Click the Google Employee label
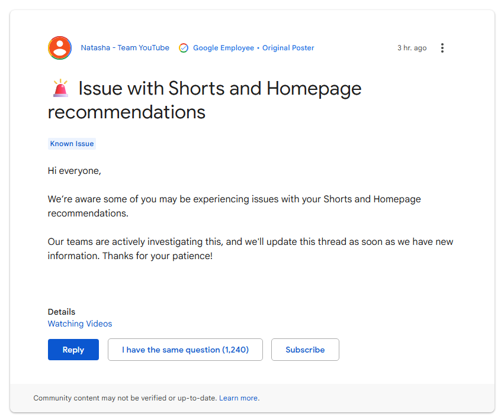This screenshot has width=504, height=420. point(223,48)
